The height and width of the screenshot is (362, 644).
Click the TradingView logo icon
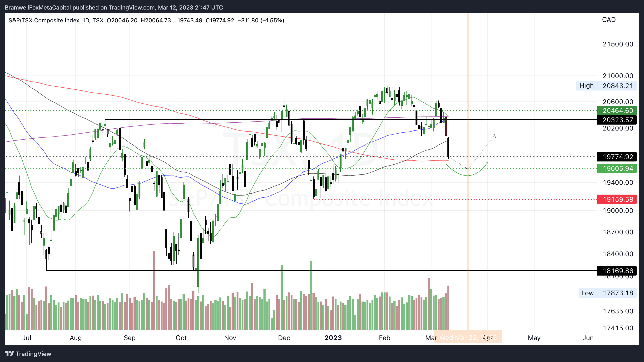click(x=10, y=353)
